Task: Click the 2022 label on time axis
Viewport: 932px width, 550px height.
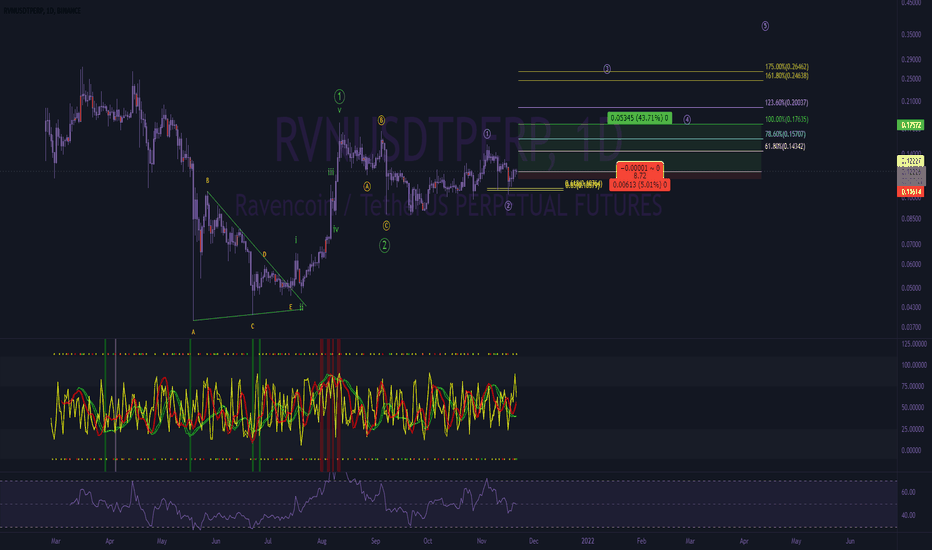Action: click(588, 541)
